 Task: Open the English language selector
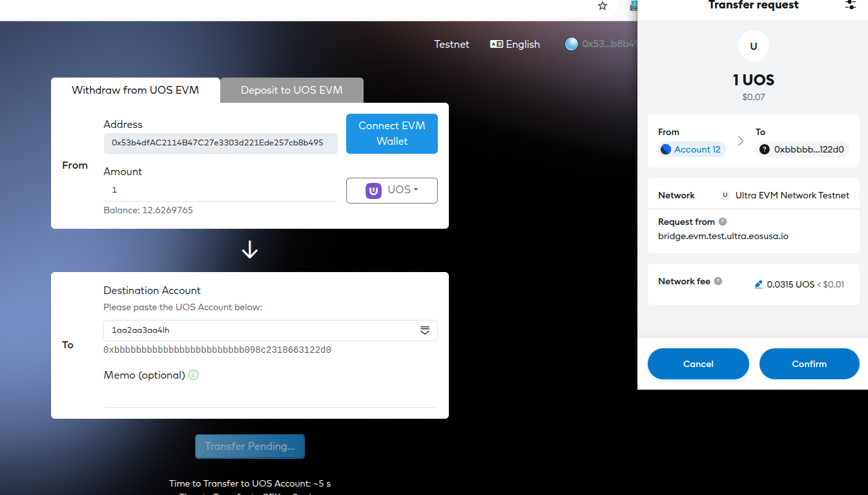pyautogui.click(x=515, y=44)
